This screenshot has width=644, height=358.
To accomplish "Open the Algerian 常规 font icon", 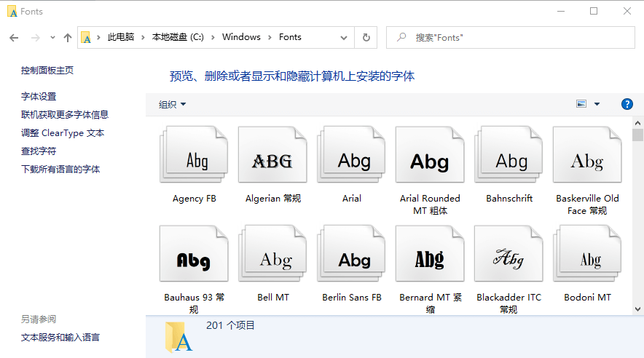I will (x=272, y=155).
